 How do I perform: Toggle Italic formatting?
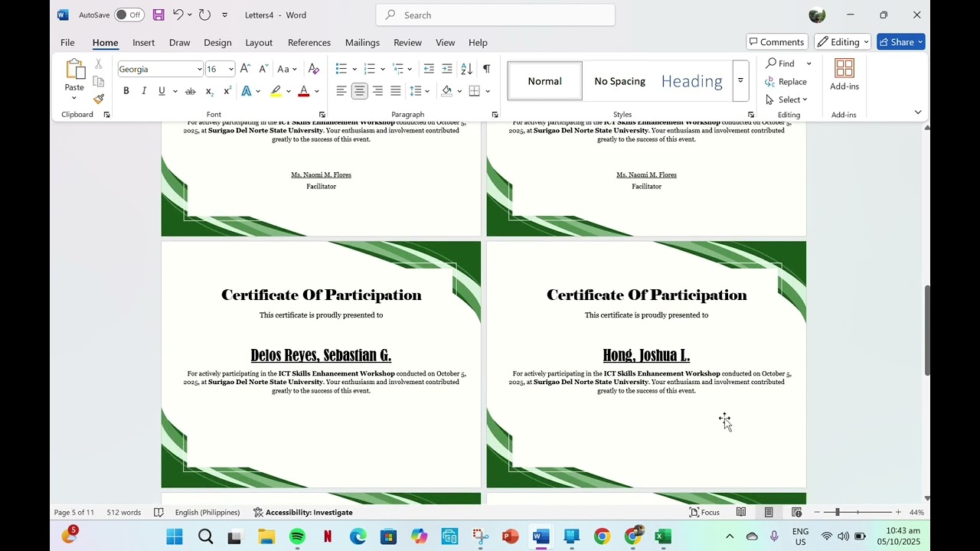[143, 91]
